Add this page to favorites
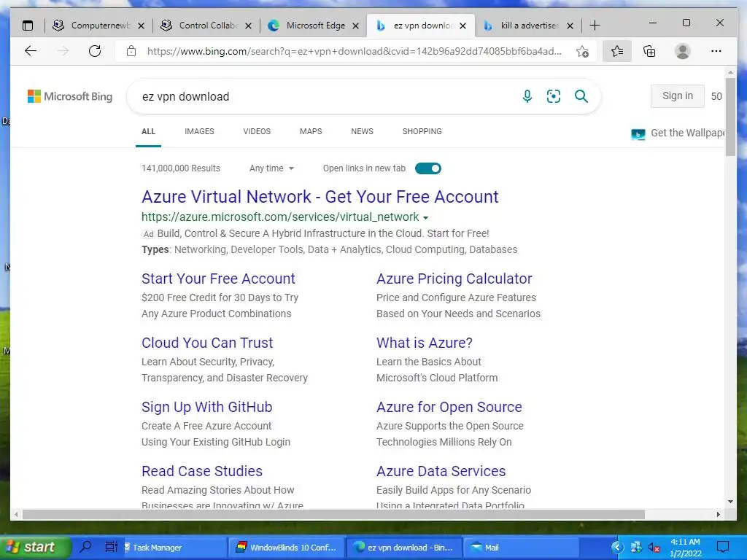This screenshot has height=560, width=747. (582, 51)
